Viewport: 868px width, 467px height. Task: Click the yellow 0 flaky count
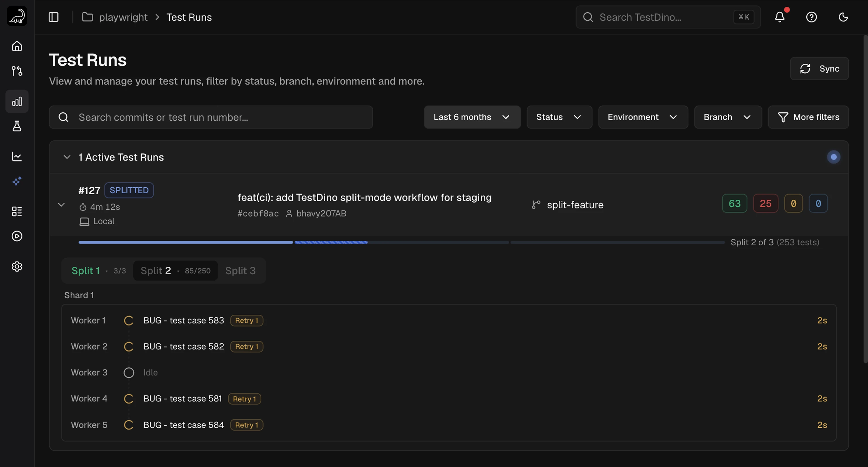(793, 203)
